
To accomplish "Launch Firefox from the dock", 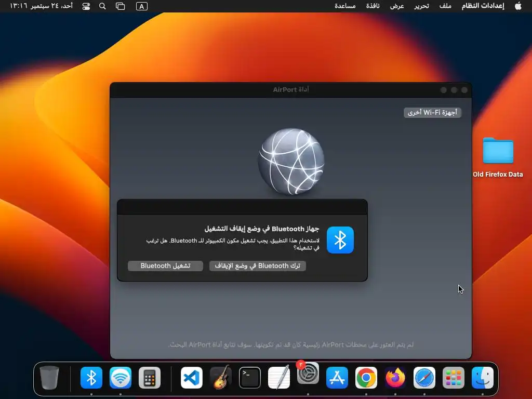I will 395,378.
